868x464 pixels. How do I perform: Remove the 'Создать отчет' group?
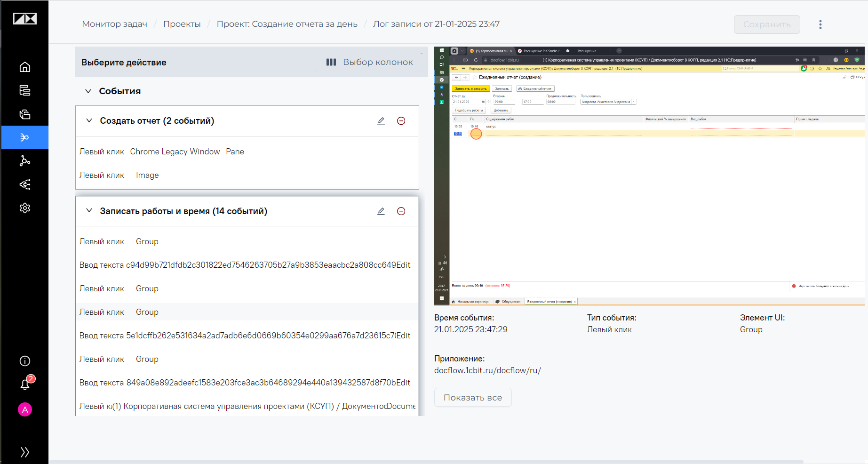tap(401, 121)
